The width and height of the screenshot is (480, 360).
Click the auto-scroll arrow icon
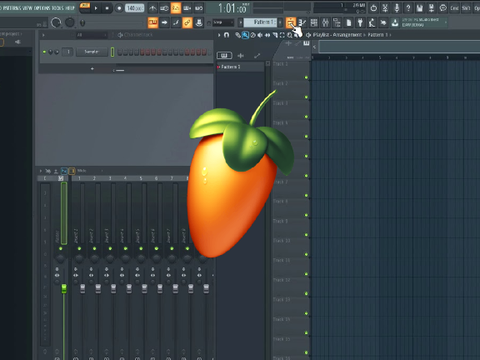click(x=164, y=23)
